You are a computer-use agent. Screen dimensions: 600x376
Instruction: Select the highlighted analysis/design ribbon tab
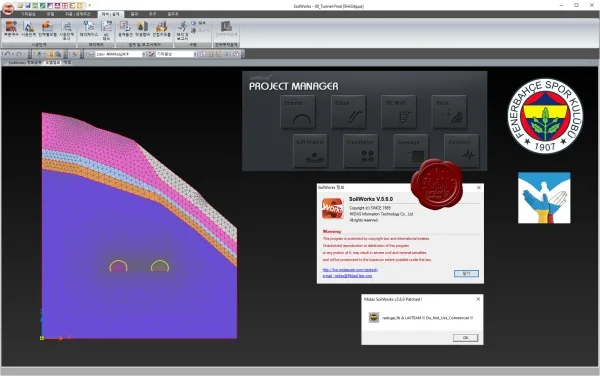[111, 14]
